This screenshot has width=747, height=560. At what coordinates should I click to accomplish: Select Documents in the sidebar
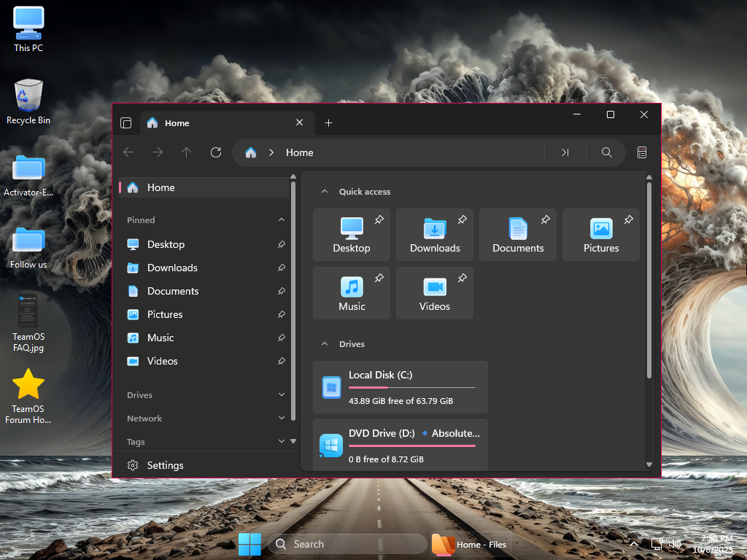pos(172,291)
